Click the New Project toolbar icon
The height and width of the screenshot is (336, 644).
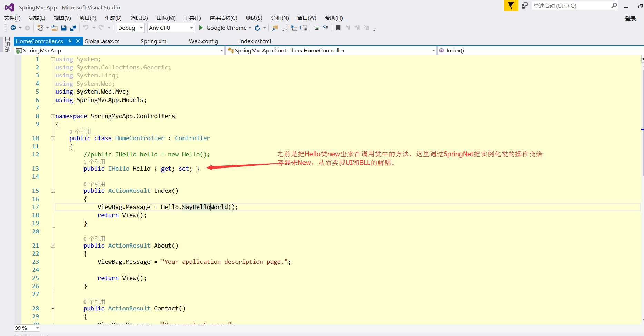click(40, 28)
